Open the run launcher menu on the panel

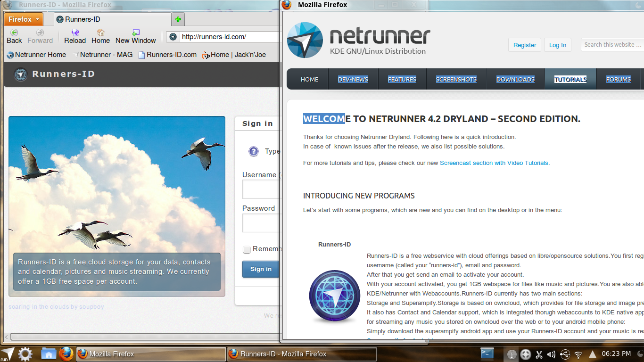coord(7,354)
